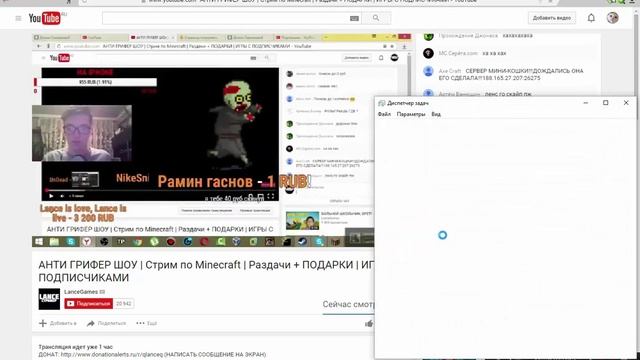
Task: Open the Minecraft block icon on streamed taskbar
Action: click(336, 242)
